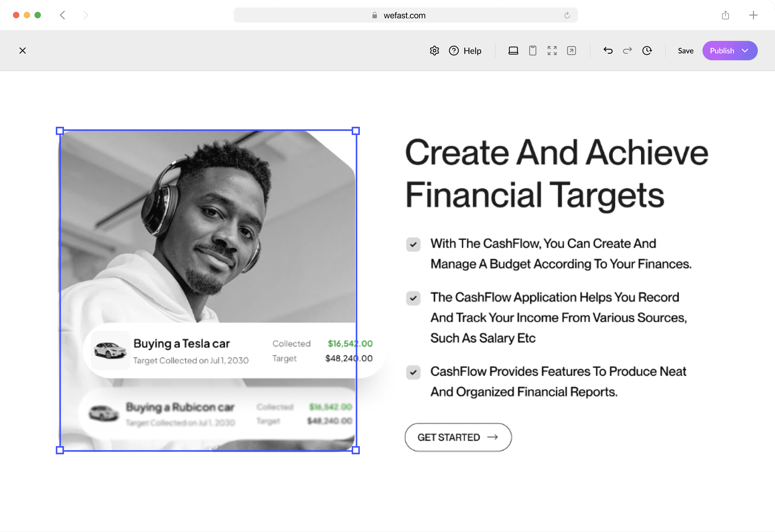Click the Help question mark icon

[454, 51]
